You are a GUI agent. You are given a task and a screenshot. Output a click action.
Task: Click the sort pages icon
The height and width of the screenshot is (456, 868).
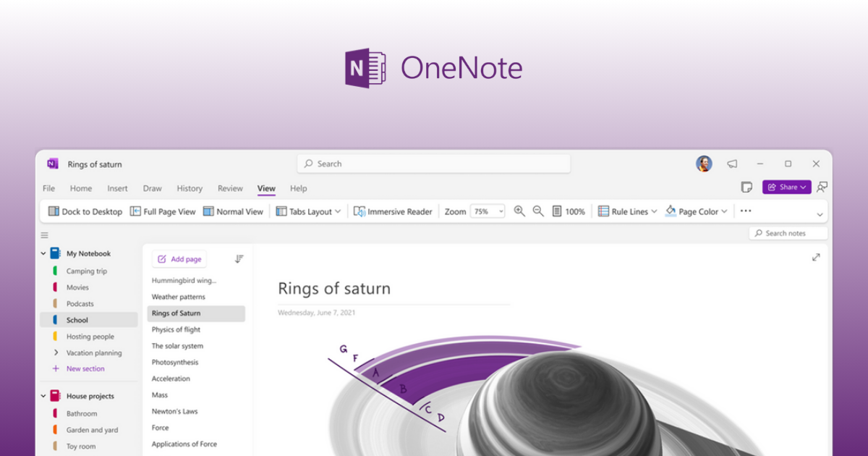click(239, 259)
